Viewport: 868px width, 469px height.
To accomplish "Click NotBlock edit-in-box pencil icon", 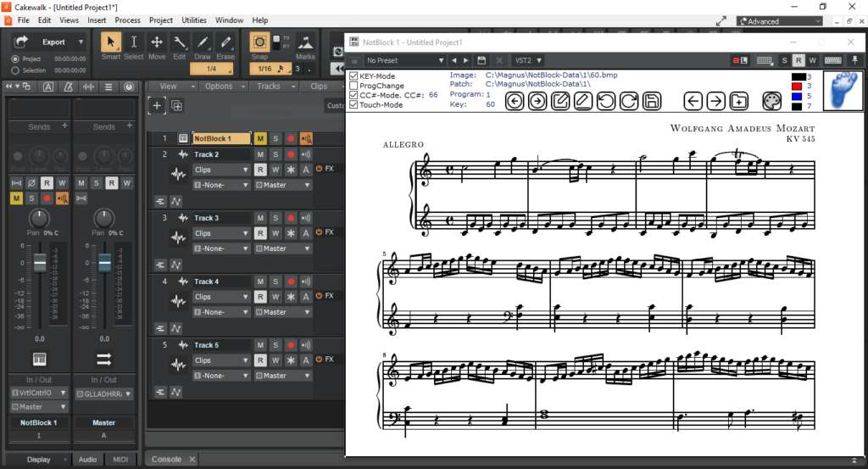I will [560, 101].
